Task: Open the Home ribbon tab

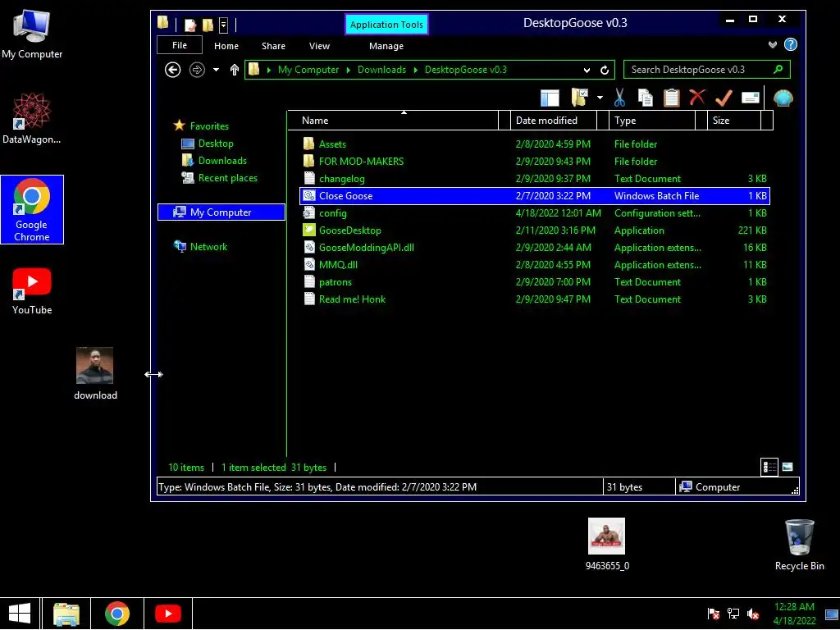Action: 226,46
